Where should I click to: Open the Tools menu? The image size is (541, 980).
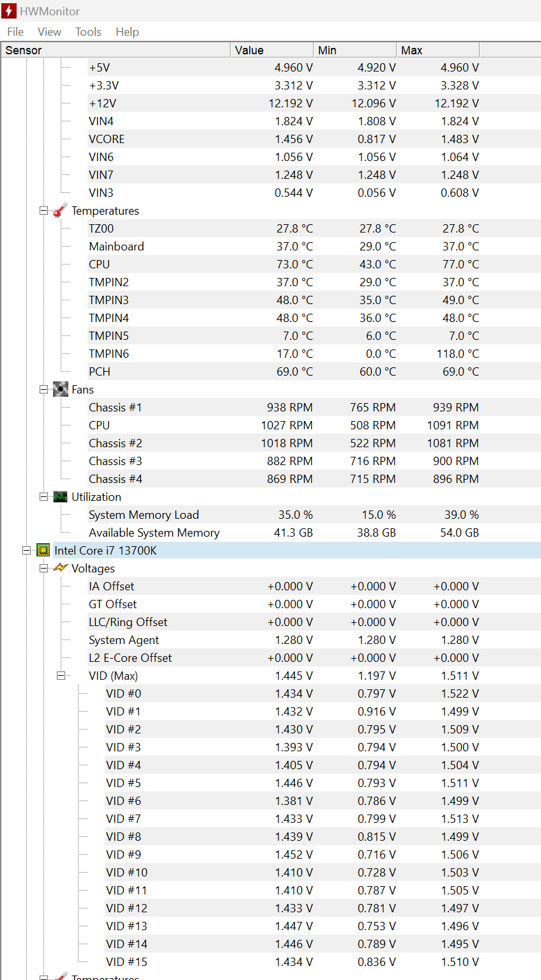point(88,32)
